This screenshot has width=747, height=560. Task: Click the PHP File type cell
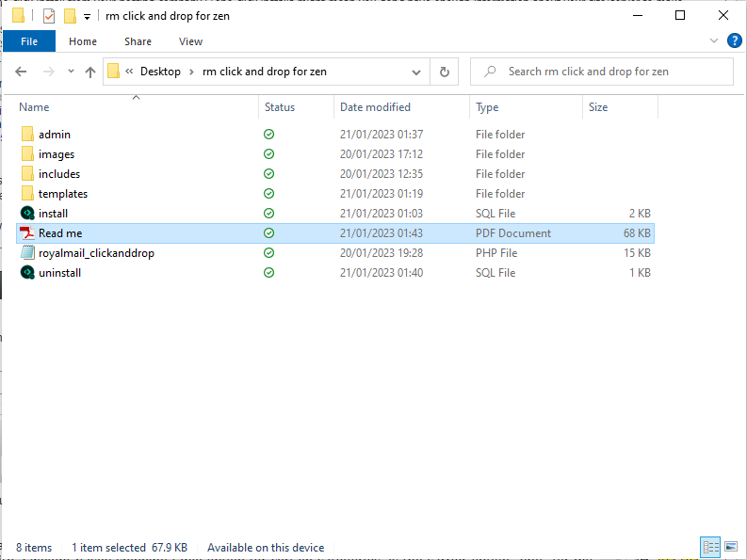click(495, 253)
